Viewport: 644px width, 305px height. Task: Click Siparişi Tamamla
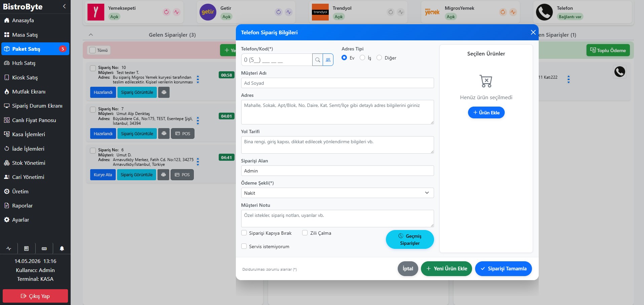(503, 269)
